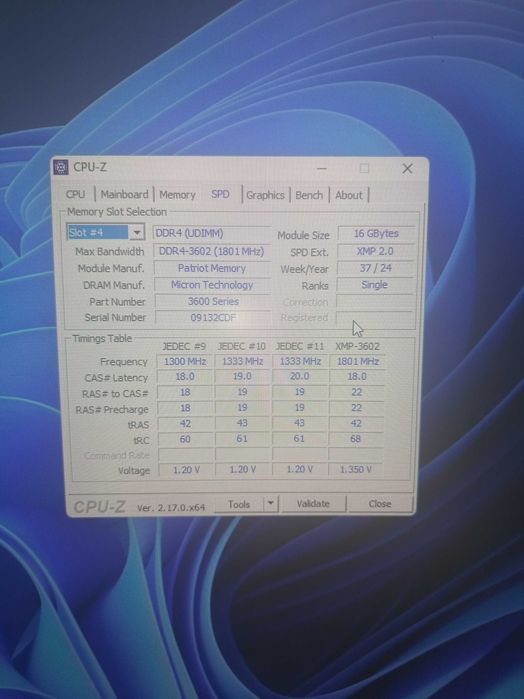Close CPU-Z with the X button
The width and height of the screenshot is (524, 699).
(x=407, y=169)
